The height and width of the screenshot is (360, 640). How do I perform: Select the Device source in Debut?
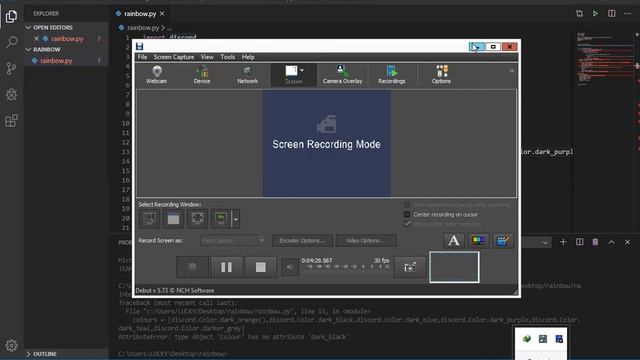202,75
